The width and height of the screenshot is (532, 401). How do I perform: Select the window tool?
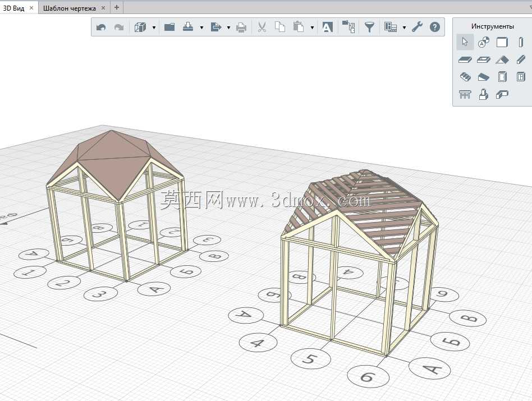click(x=521, y=77)
